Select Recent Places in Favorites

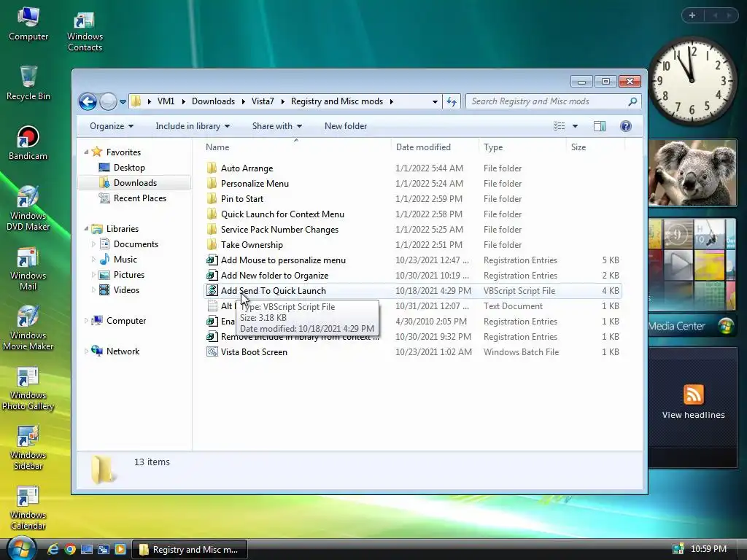(x=139, y=198)
